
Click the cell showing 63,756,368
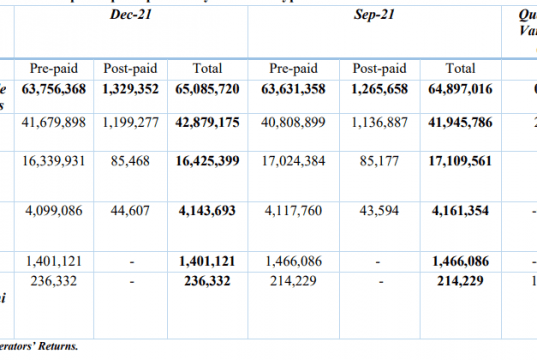[54, 89]
